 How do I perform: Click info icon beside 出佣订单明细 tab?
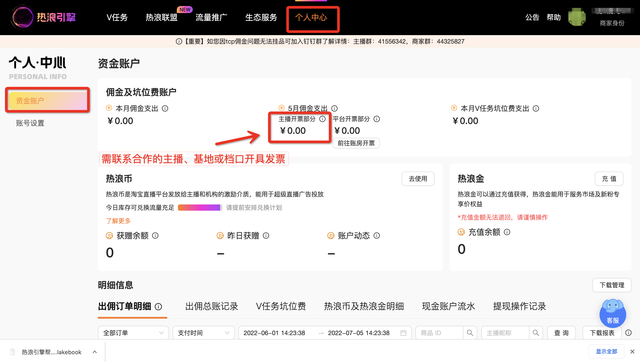[158, 306]
